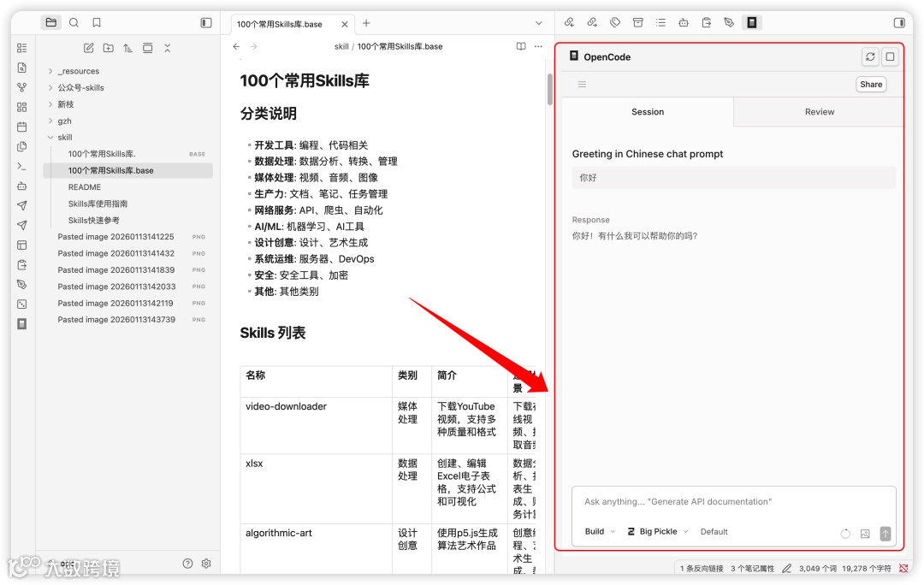Open more options ellipsis for note
This screenshot has height=585, width=924.
pos(538,46)
